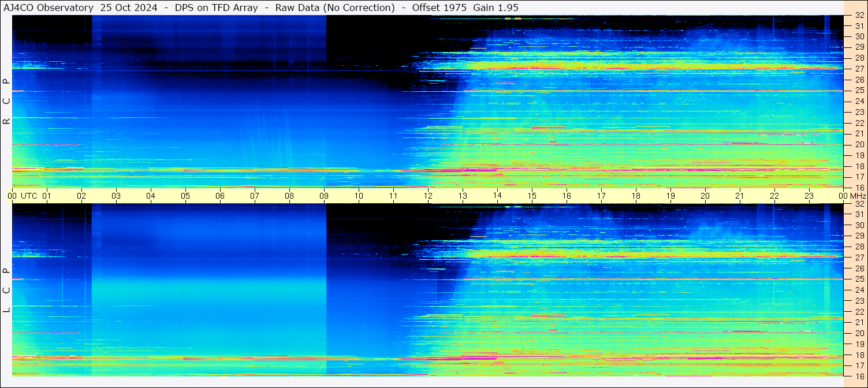Click the 07 hour tick label

(255, 196)
